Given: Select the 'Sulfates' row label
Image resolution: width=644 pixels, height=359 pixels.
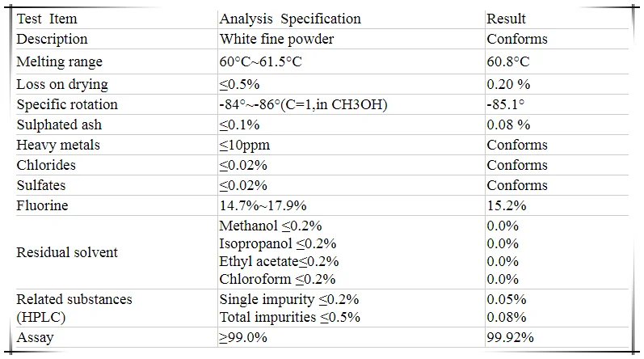Looking at the screenshot, I should (41, 185).
